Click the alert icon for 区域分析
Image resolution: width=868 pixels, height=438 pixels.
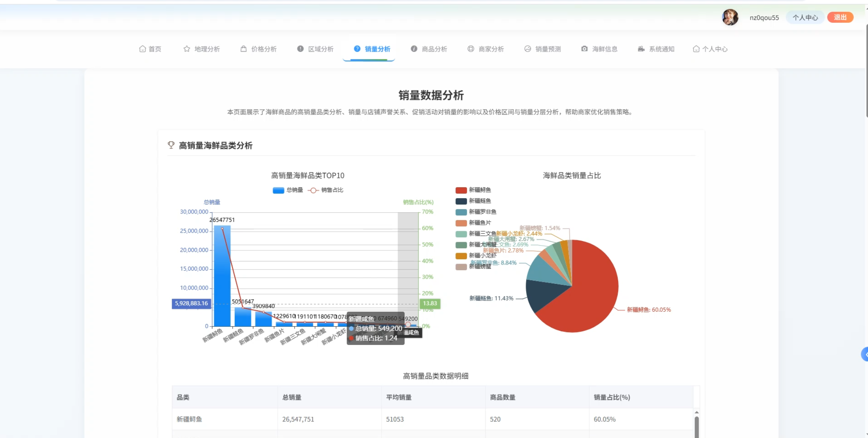300,49
